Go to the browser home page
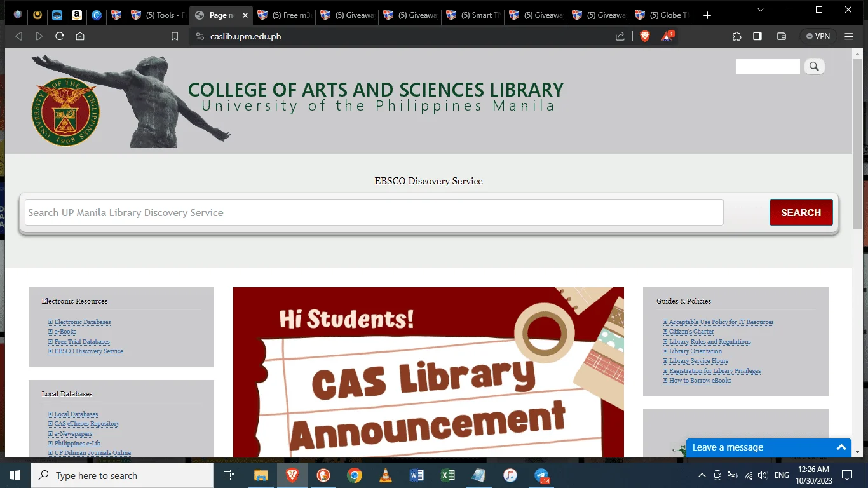The height and width of the screenshot is (488, 868). click(x=80, y=36)
